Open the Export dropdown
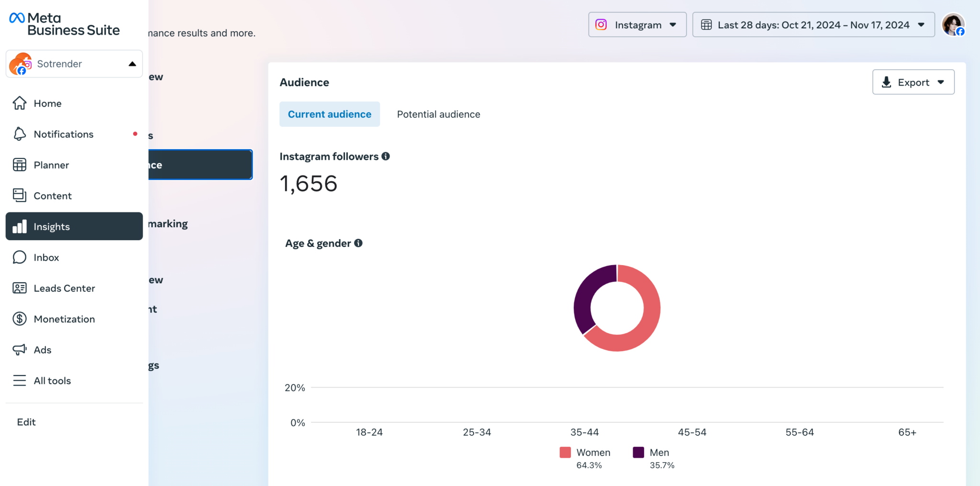The width and height of the screenshot is (980, 486). pyautogui.click(x=913, y=82)
